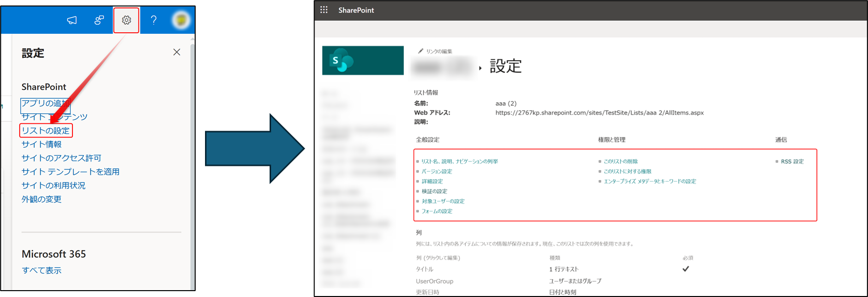Open the megaphone announcements icon
The image size is (868, 297).
pos(72,20)
